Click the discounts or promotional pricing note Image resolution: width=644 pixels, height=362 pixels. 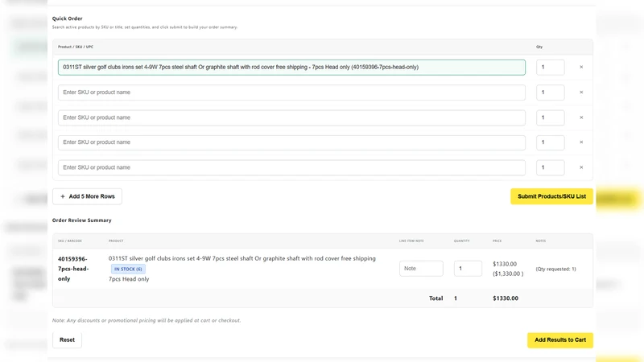point(147,320)
